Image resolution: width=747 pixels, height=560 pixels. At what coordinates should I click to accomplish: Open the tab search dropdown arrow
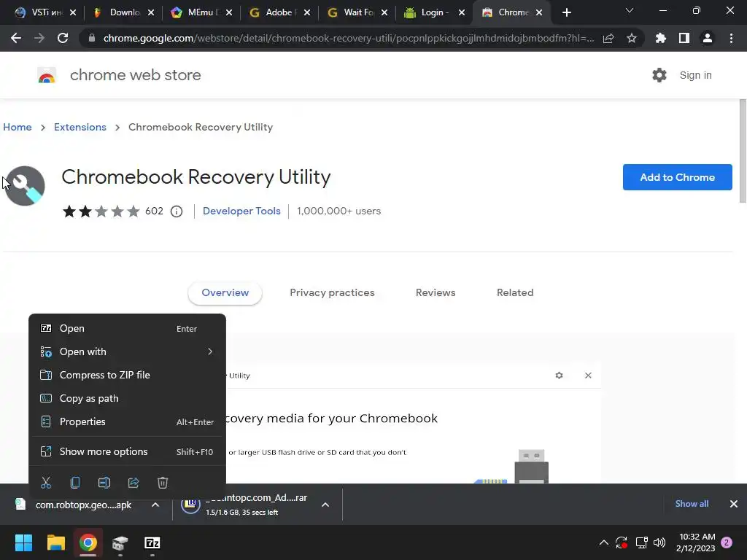point(630,10)
